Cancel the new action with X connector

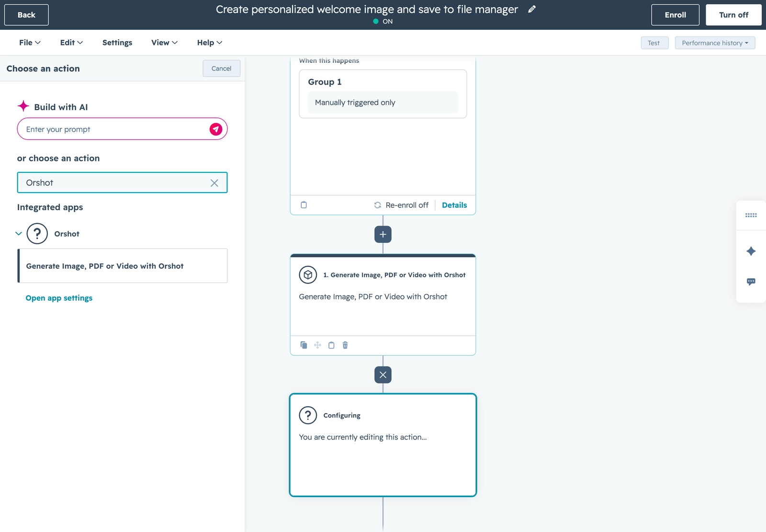click(x=383, y=375)
